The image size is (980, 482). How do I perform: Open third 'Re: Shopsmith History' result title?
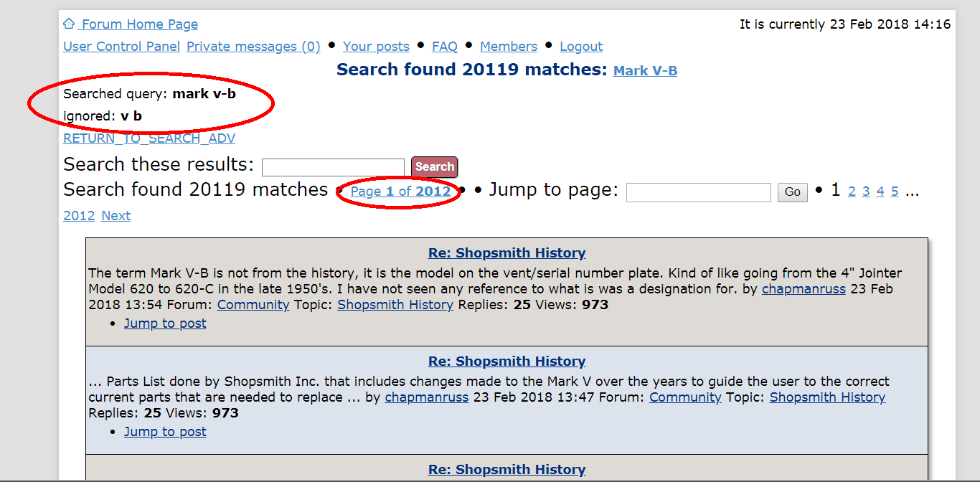507,470
